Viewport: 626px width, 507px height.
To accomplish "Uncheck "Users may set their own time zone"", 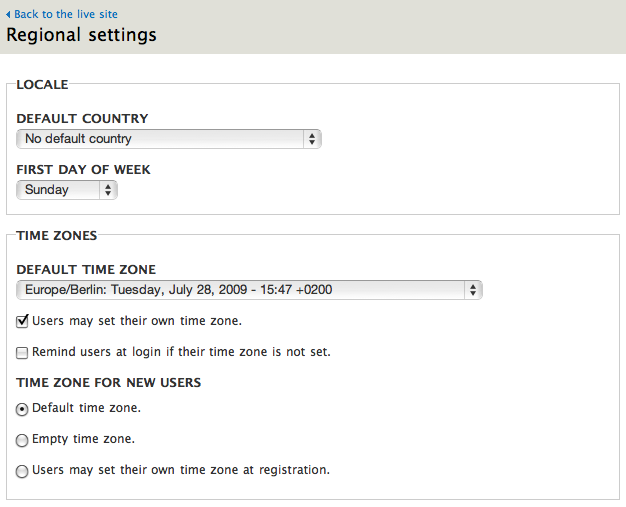I will point(22,322).
